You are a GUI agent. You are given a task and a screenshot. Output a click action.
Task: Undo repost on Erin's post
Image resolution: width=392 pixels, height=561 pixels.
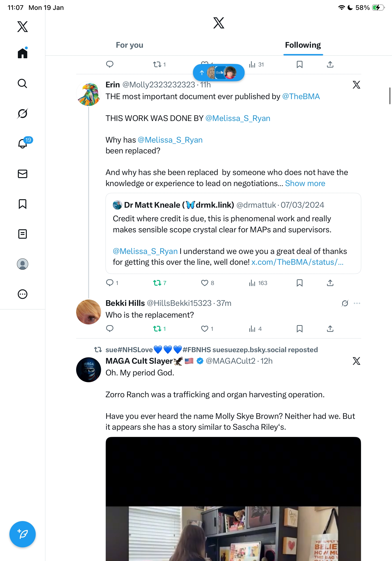[x=157, y=283]
